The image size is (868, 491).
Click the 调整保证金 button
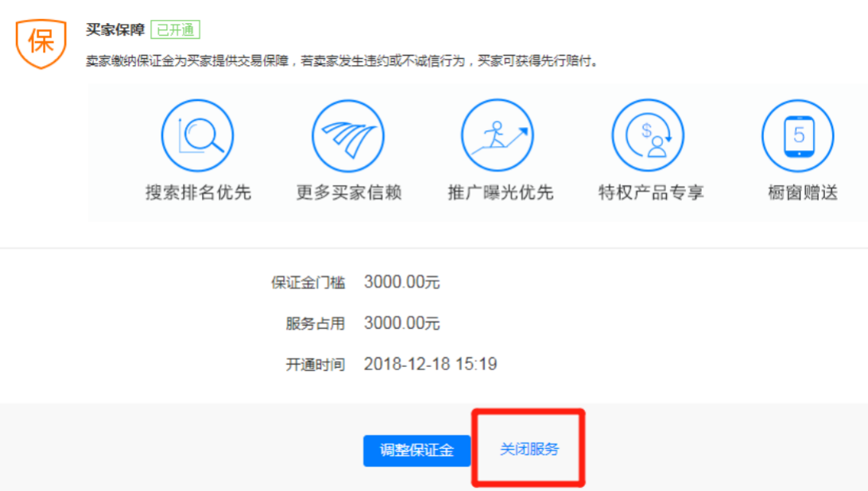(417, 450)
